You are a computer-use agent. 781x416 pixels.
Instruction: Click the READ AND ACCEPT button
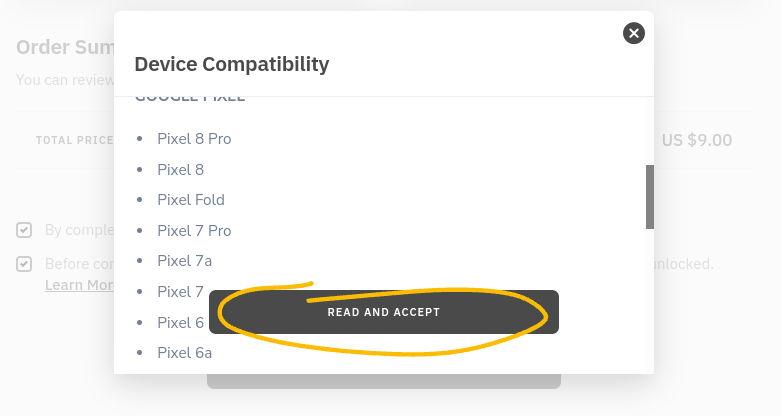point(384,312)
